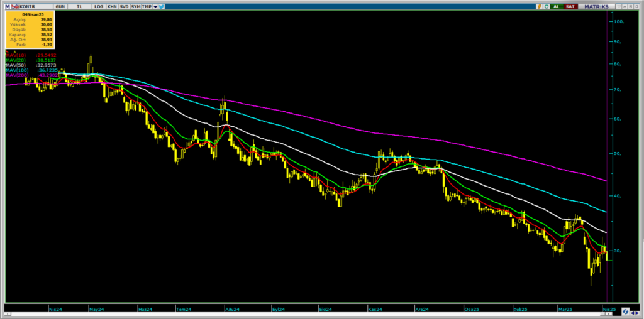Toggle the KHN button
This screenshot has height=319, width=644.
pyautogui.click(x=112, y=6)
